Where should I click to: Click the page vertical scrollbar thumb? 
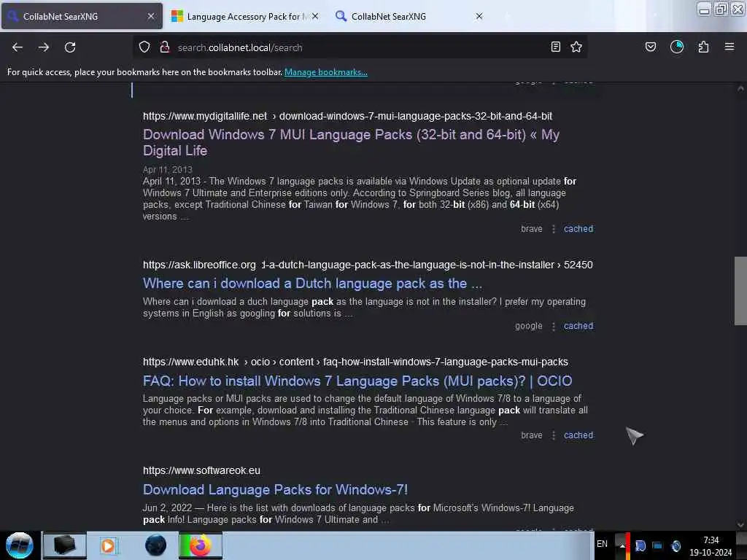tap(740, 290)
